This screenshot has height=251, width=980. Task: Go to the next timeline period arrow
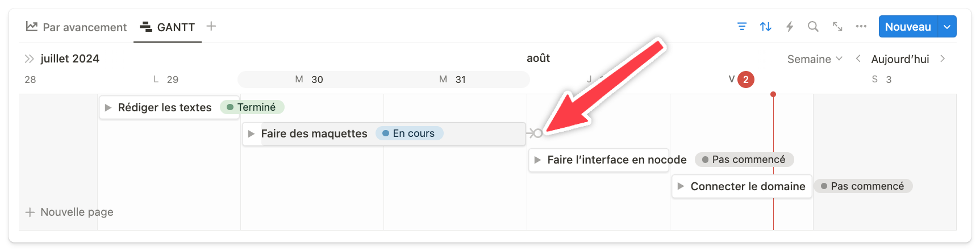pyautogui.click(x=943, y=58)
